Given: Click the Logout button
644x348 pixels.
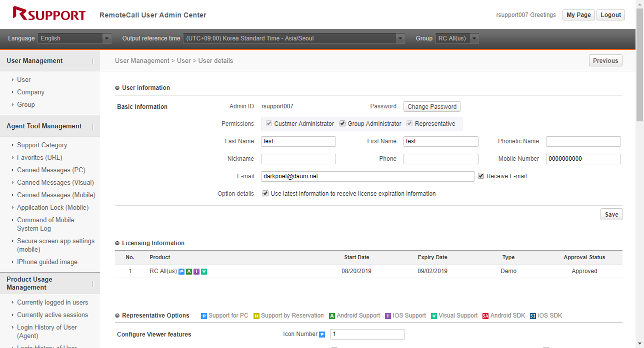Looking at the screenshot, I should point(610,15).
